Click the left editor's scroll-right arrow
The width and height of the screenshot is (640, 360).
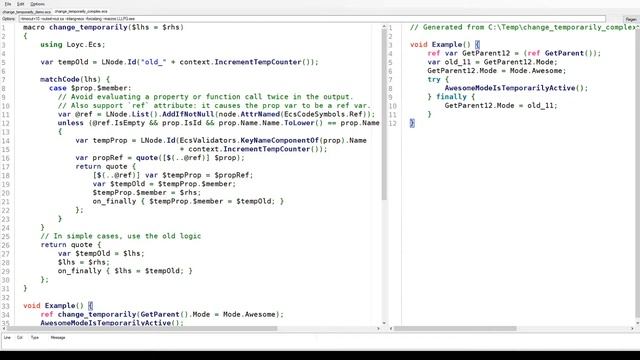379,328
